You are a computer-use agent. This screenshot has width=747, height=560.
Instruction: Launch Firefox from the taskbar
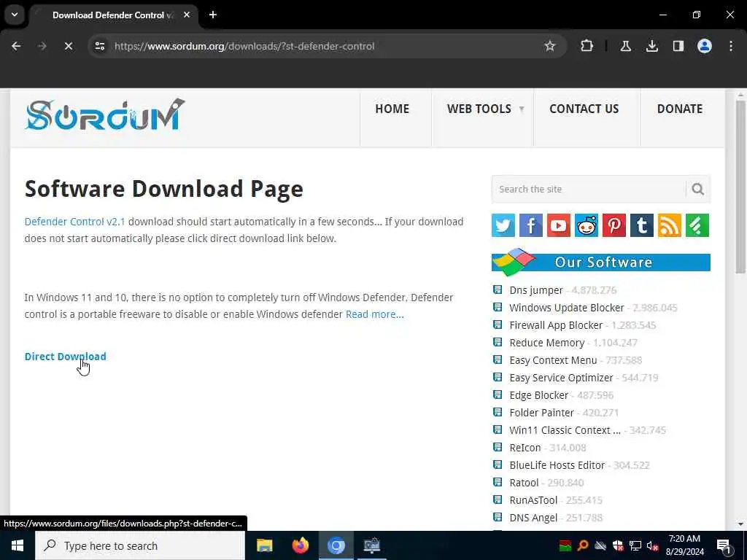(x=300, y=545)
